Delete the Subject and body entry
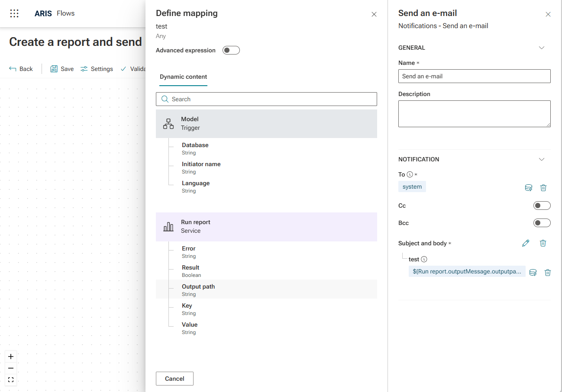 (543, 243)
